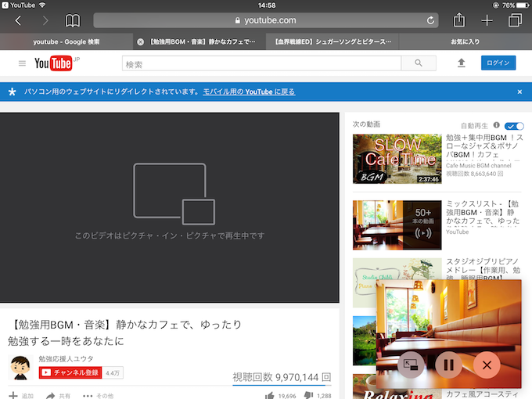Open 勉強応援人ユウタ channel name

click(66, 358)
